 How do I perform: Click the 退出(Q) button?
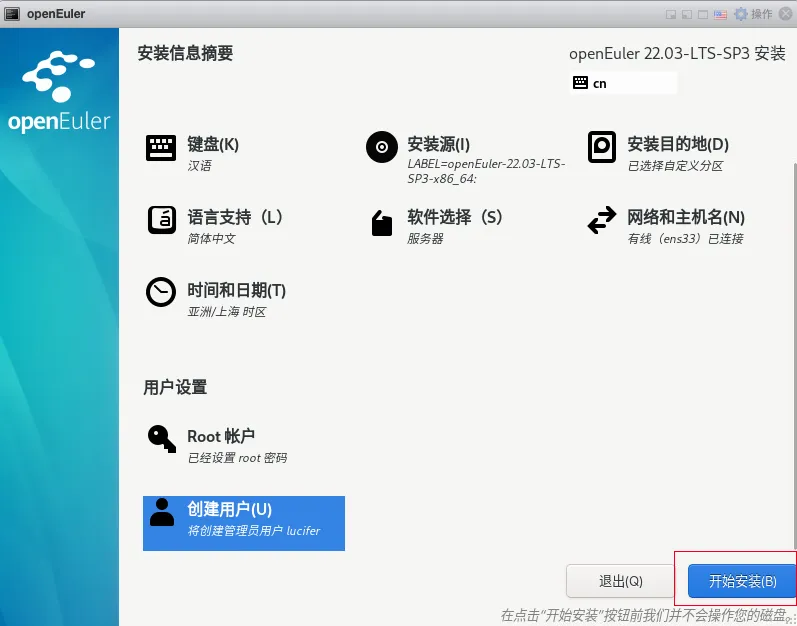click(x=620, y=581)
